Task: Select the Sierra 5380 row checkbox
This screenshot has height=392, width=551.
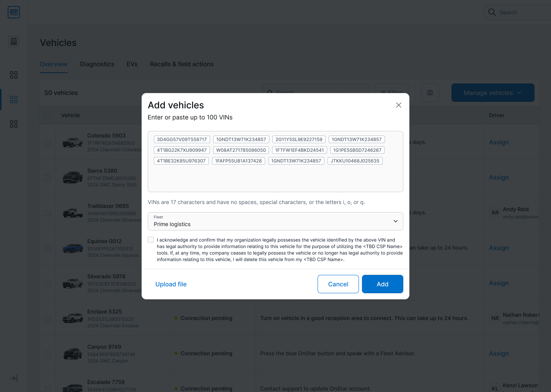Action: 47,178
